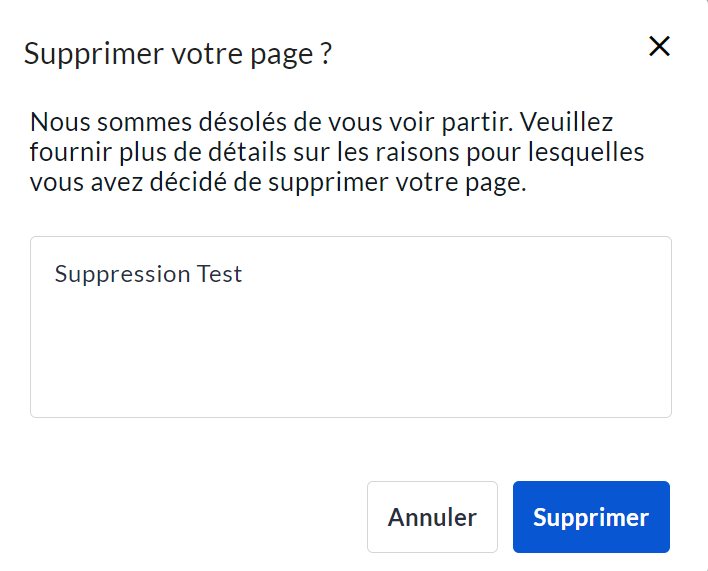Confirm page deletion with Supprimer
The image size is (708, 571).
click(x=591, y=517)
